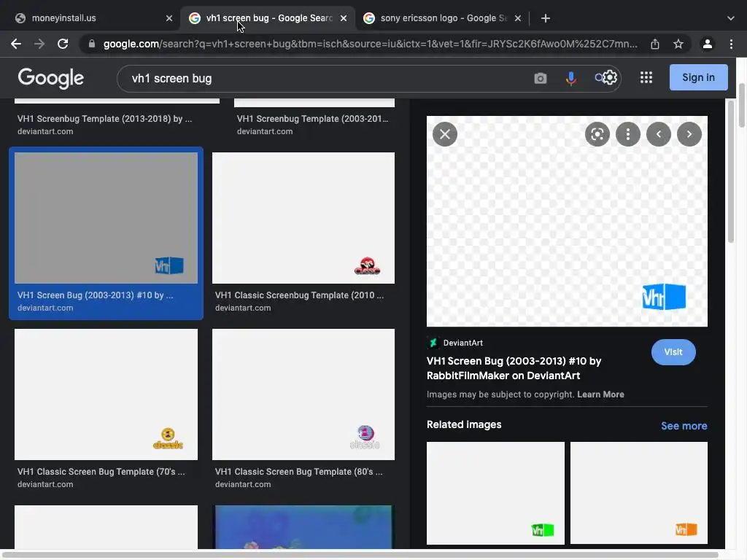The height and width of the screenshot is (560, 747).
Task: Close the sony ericsson logo tab
Action: coord(518,18)
